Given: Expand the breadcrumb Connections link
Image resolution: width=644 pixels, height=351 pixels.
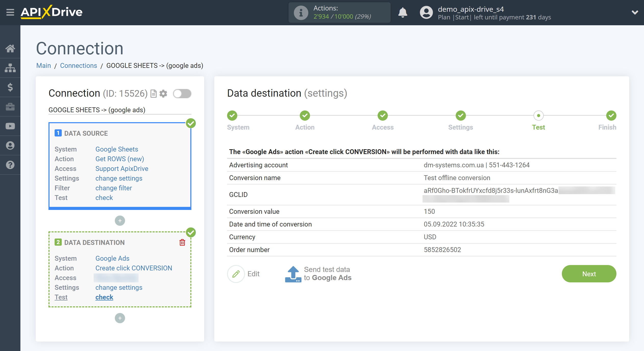Looking at the screenshot, I should click(78, 65).
